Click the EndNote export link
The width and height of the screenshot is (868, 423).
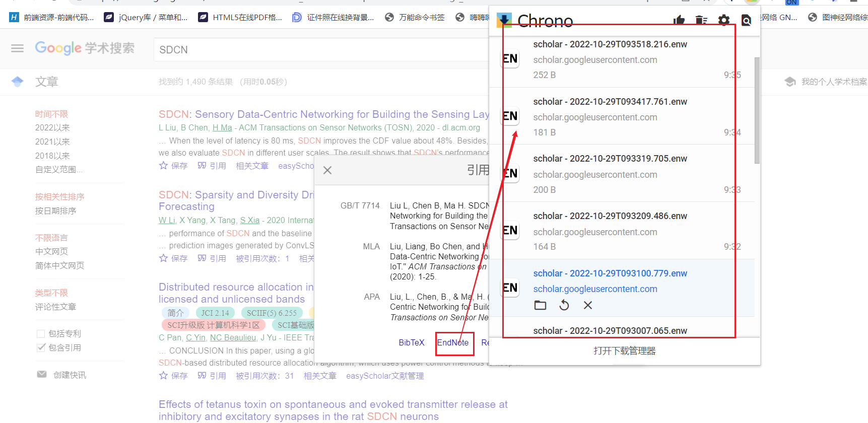453,342
